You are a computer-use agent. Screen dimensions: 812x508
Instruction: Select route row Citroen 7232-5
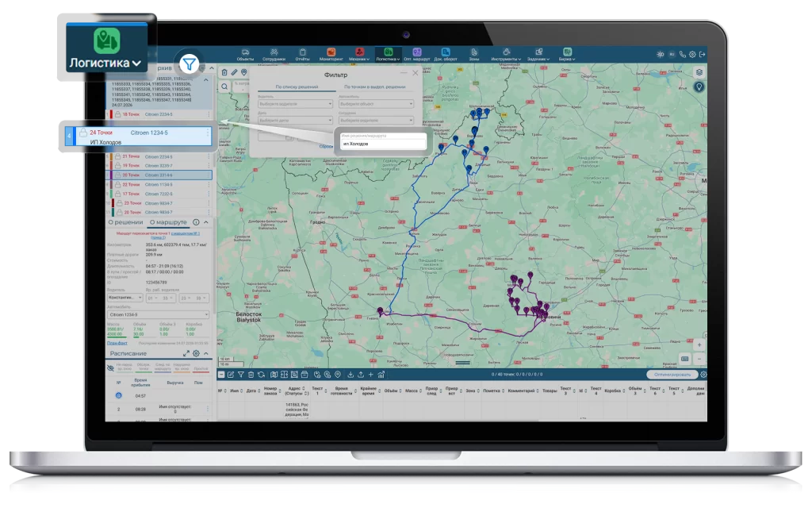pyautogui.click(x=159, y=194)
